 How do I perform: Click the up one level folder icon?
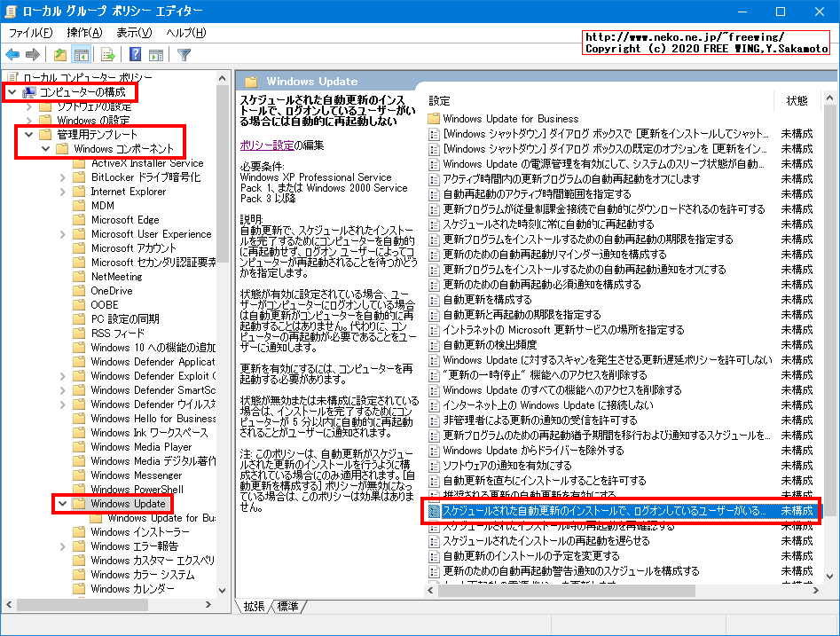59,53
